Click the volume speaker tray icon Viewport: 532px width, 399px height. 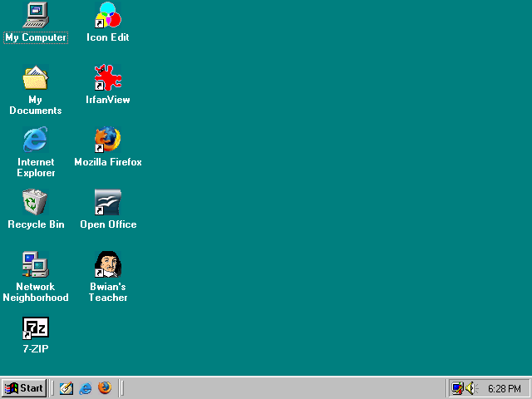[471, 388]
